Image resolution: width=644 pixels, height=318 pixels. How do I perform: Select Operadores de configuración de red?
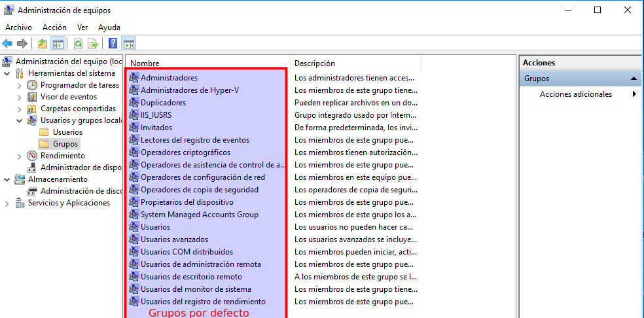[x=203, y=177]
